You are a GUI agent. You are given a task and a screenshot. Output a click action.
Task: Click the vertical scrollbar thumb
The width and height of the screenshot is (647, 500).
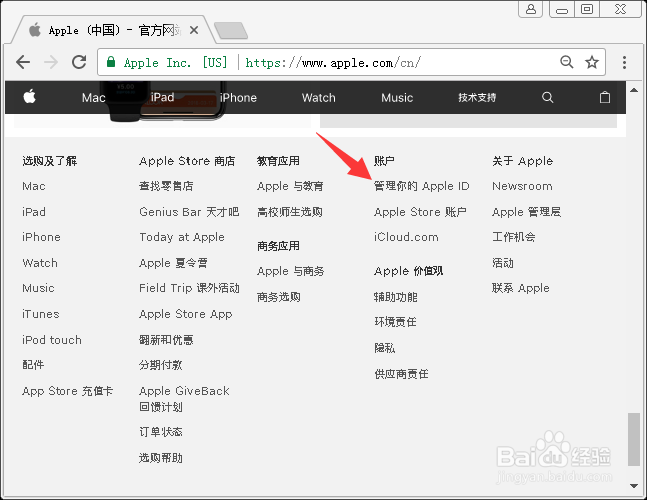point(634,439)
